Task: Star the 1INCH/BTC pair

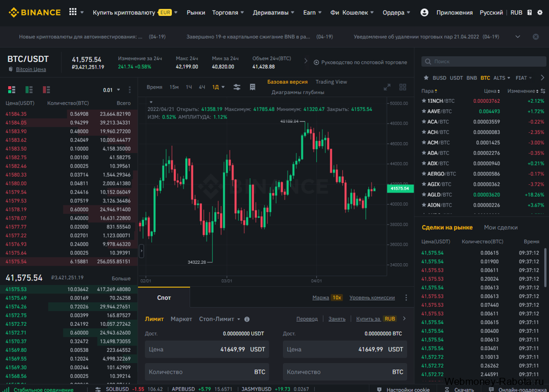Action: [x=424, y=101]
